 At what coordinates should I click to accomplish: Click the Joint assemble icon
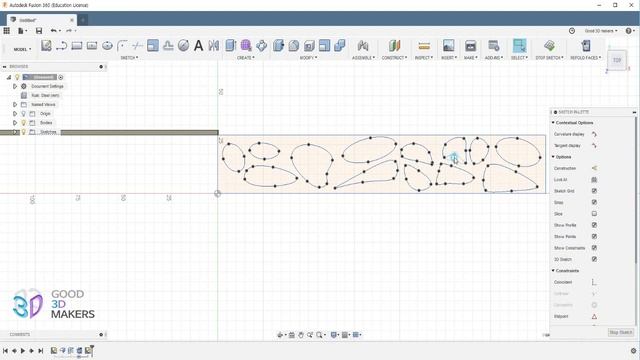(363, 45)
